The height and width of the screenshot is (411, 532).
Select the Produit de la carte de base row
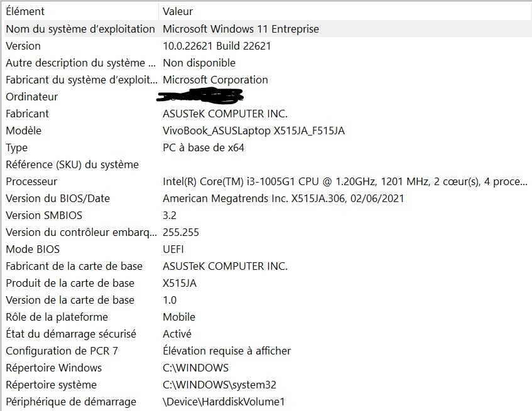[267, 283]
